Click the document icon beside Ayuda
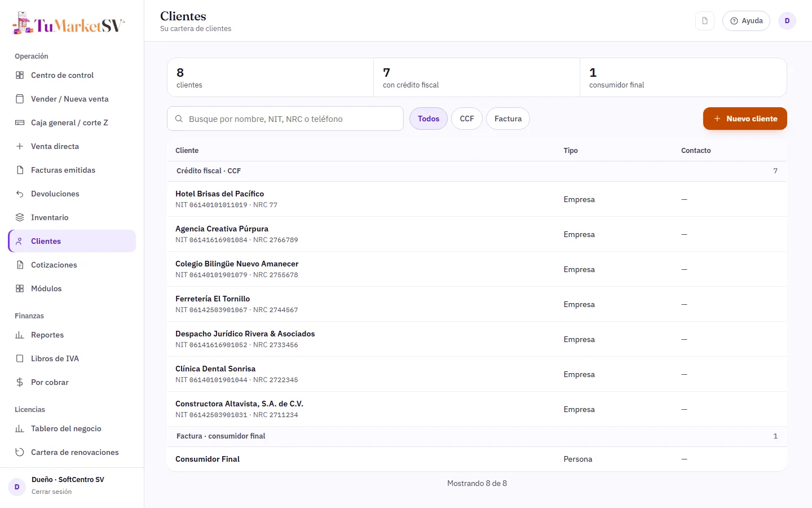This screenshot has height=508, width=812. (x=705, y=21)
